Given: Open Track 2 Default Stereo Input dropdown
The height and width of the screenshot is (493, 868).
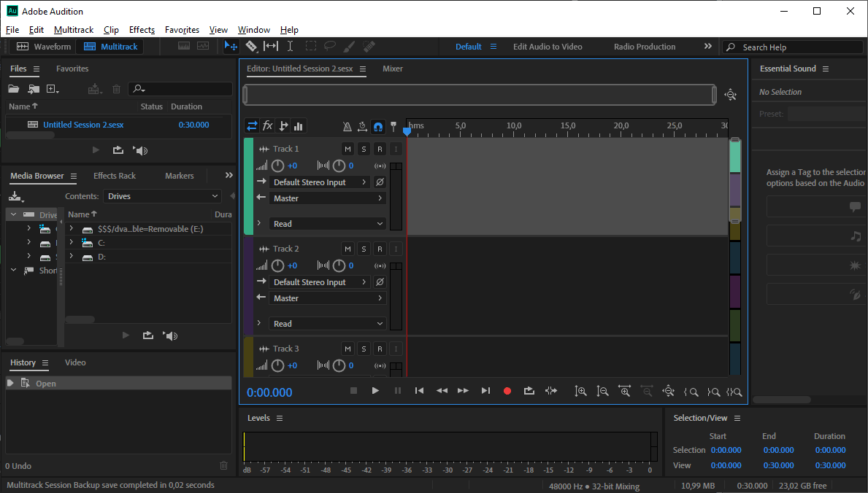Looking at the screenshot, I should (x=320, y=282).
